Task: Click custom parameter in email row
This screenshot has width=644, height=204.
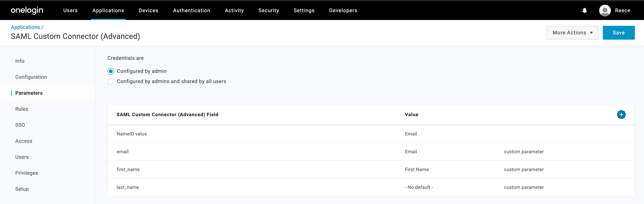Action: 524,152
